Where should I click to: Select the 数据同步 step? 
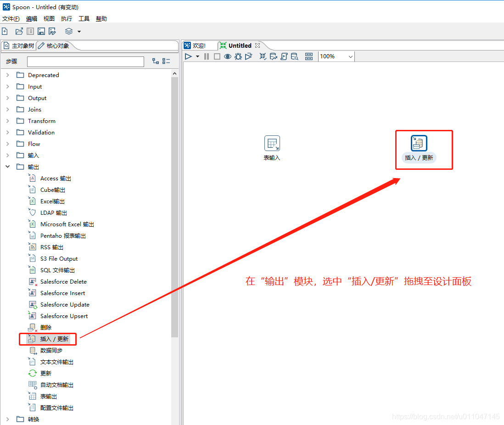(51, 350)
